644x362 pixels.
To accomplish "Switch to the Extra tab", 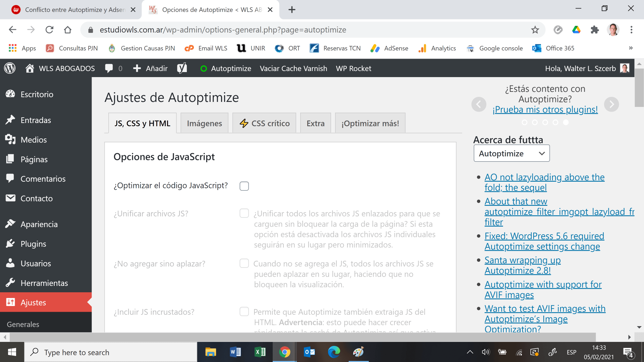I will tap(315, 123).
